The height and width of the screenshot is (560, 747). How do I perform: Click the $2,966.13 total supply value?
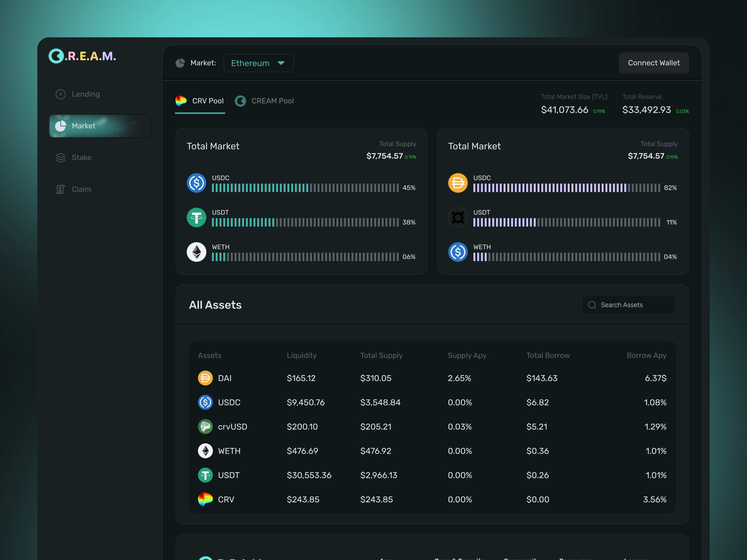coord(379,475)
